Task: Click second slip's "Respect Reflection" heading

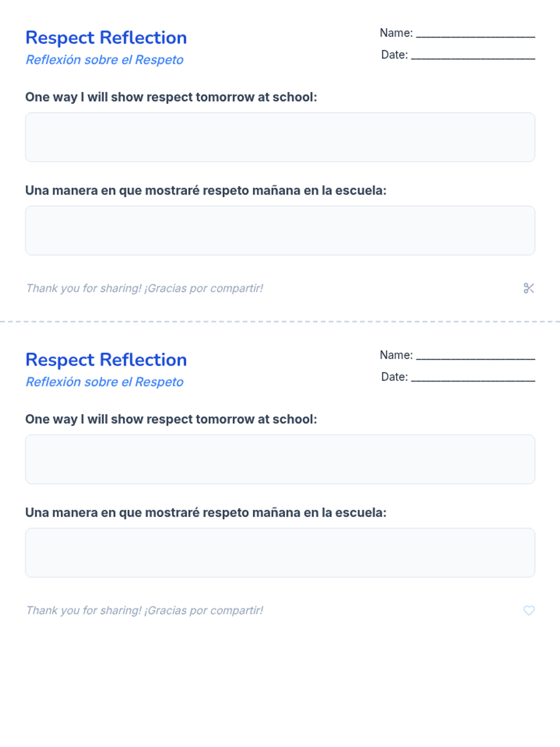Action: pyautogui.click(x=106, y=360)
